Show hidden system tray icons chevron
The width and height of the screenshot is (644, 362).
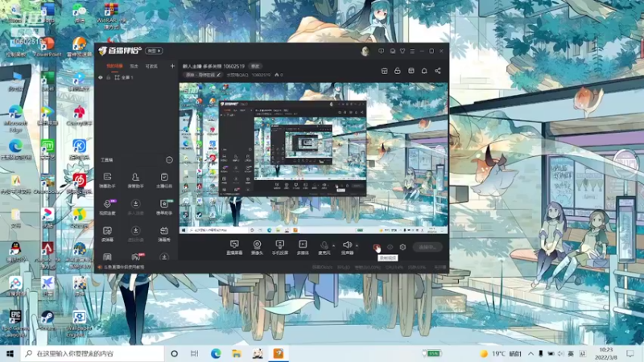click(x=530, y=353)
